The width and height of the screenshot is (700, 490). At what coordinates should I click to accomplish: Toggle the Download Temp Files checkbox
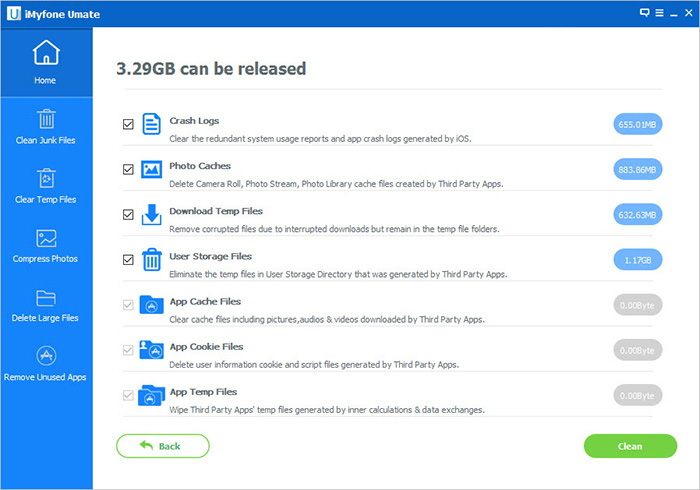(127, 215)
